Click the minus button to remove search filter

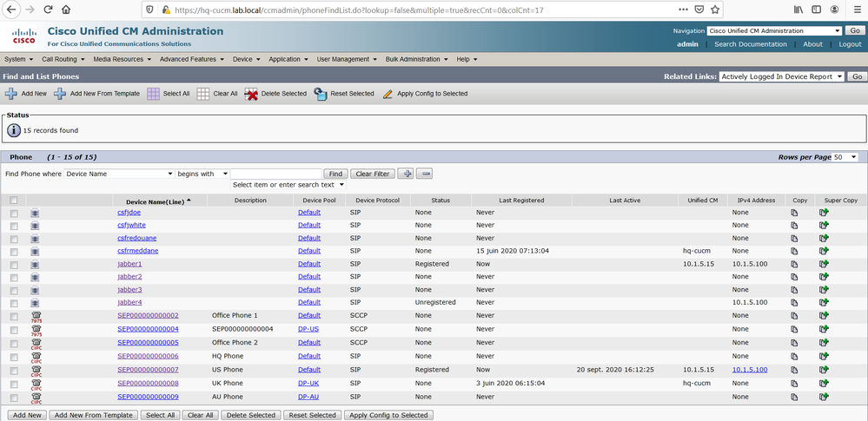point(425,174)
